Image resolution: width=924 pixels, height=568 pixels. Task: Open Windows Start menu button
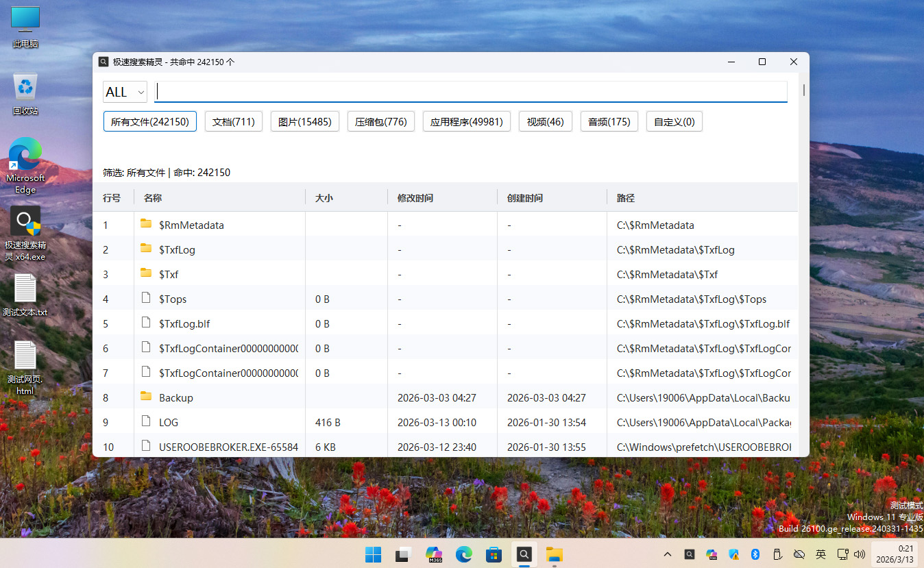tap(373, 554)
